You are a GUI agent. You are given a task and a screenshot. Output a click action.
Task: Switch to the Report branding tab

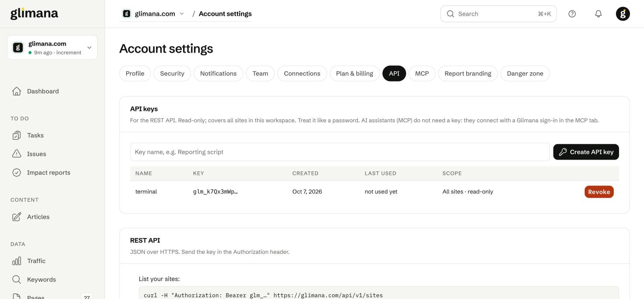click(x=468, y=73)
